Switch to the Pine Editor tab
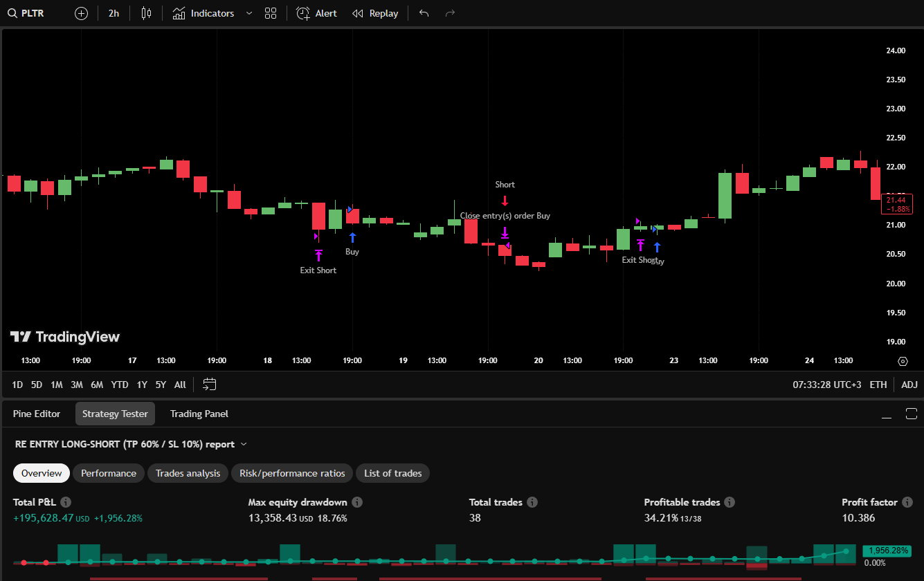Screen dimensions: 924x581 click(37, 414)
